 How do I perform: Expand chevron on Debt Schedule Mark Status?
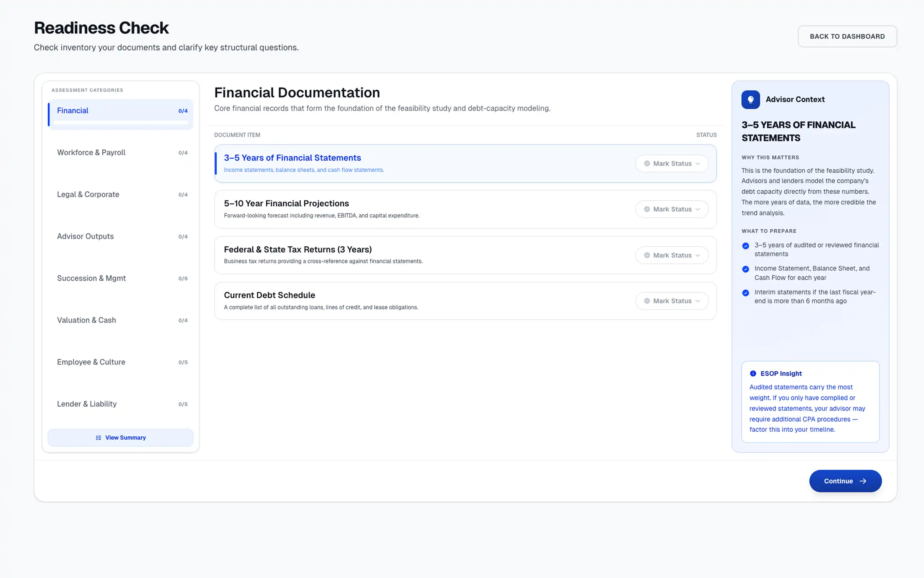point(698,301)
